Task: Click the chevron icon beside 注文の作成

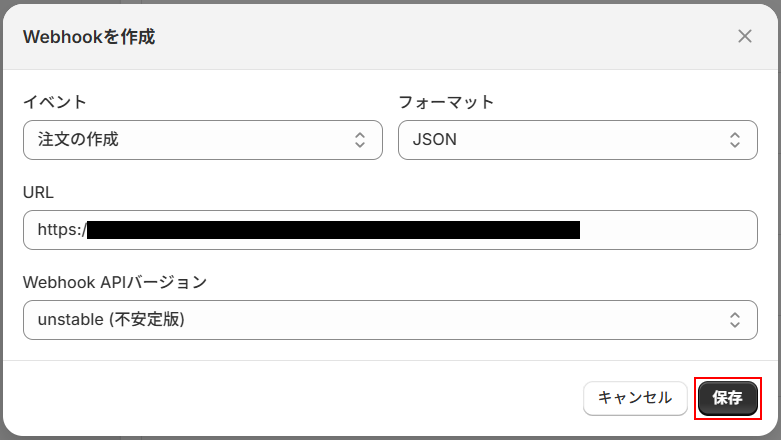Action: click(x=360, y=140)
